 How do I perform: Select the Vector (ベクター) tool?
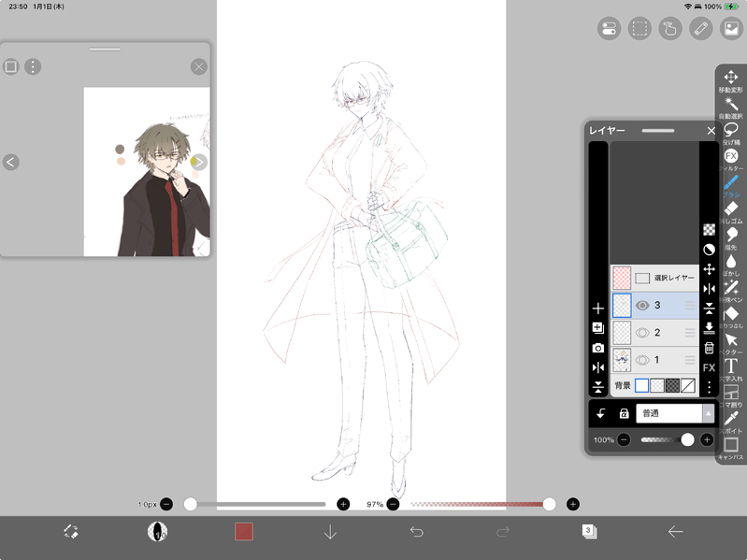coord(731,344)
